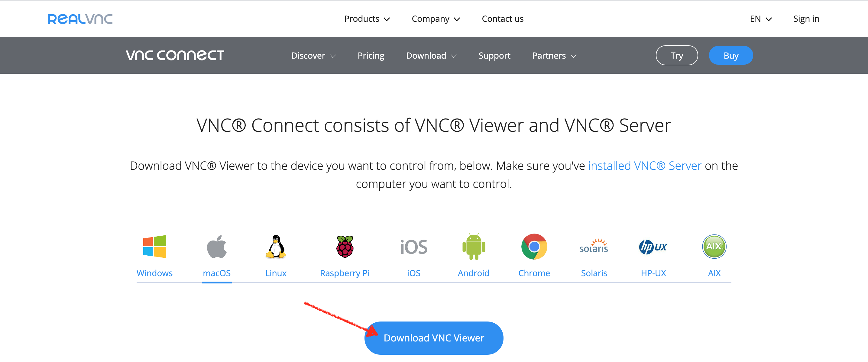The width and height of the screenshot is (868, 362).
Task: Pick the Linux penguin icon
Action: 276,247
